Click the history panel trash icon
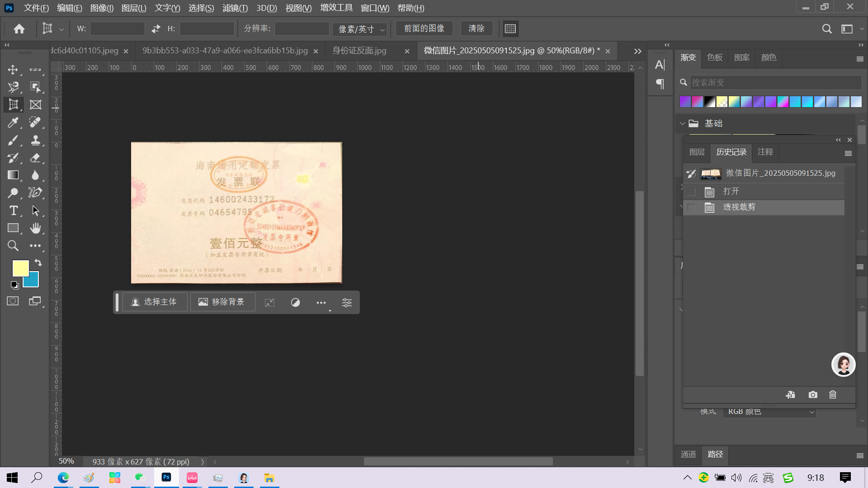Image resolution: width=868 pixels, height=488 pixels. coord(833,395)
